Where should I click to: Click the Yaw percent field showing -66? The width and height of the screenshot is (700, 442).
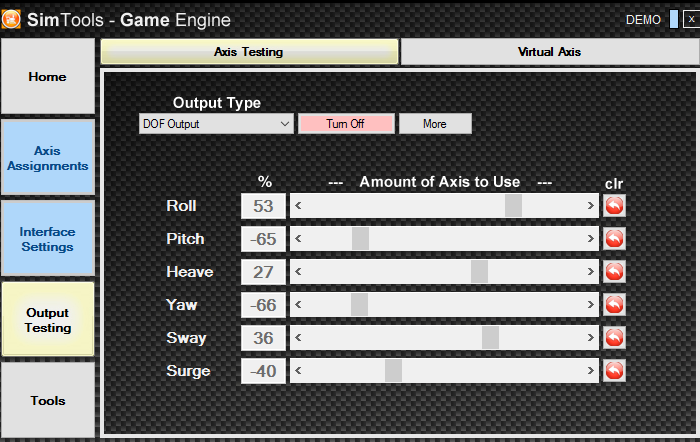point(263,305)
